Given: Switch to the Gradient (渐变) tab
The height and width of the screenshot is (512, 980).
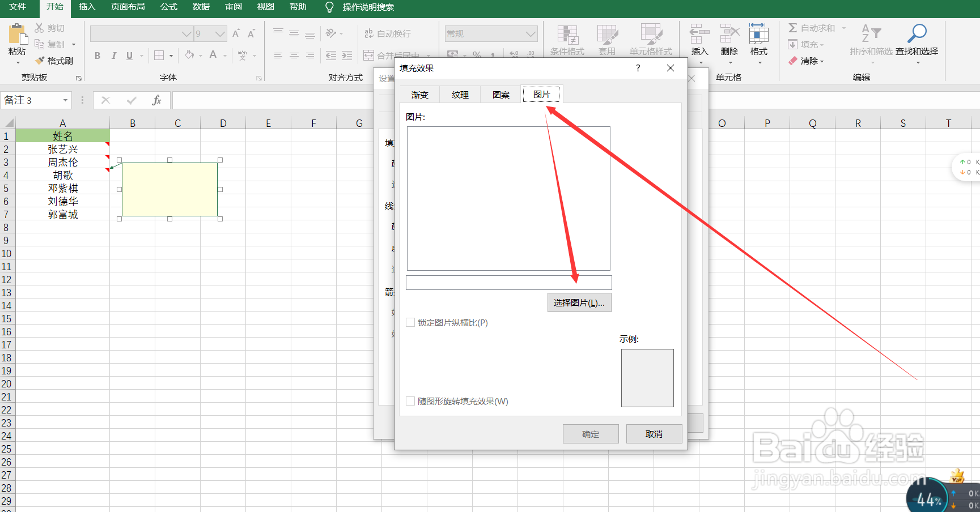Looking at the screenshot, I should (x=420, y=95).
